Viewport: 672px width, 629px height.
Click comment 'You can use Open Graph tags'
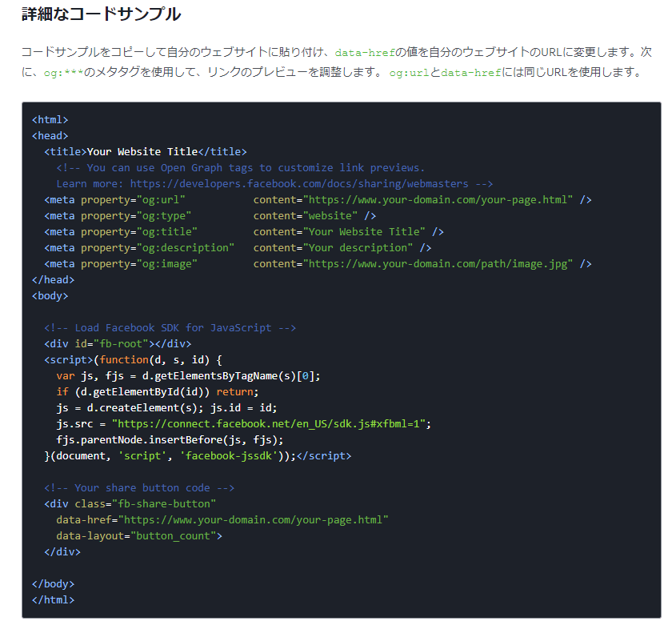(241, 167)
